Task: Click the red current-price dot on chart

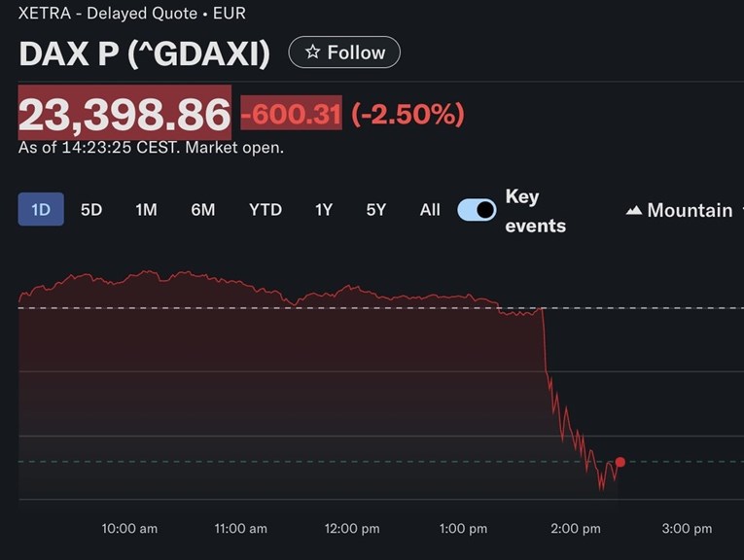Action: (620, 462)
